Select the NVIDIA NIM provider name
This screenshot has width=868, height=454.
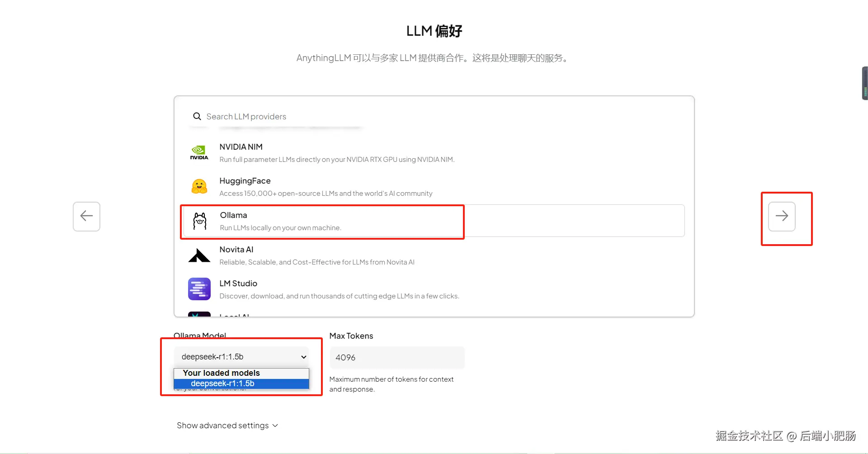click(x=241, y=147)
